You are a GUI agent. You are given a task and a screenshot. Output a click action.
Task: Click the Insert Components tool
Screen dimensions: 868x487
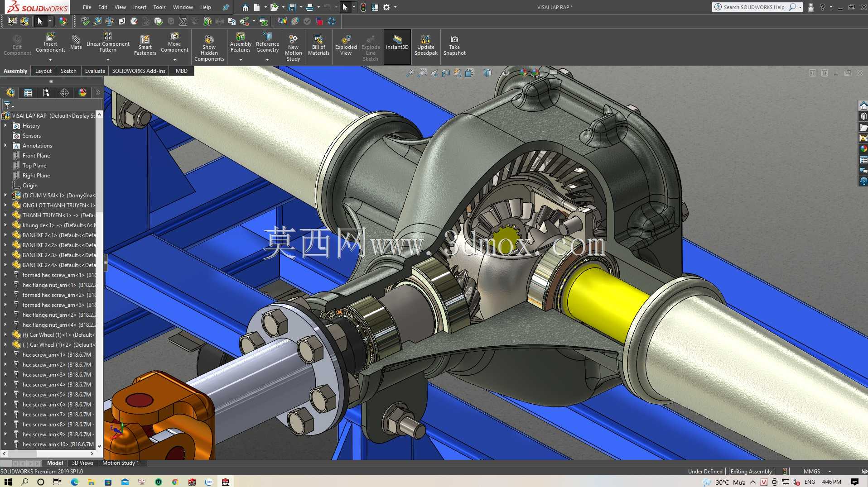51,43
